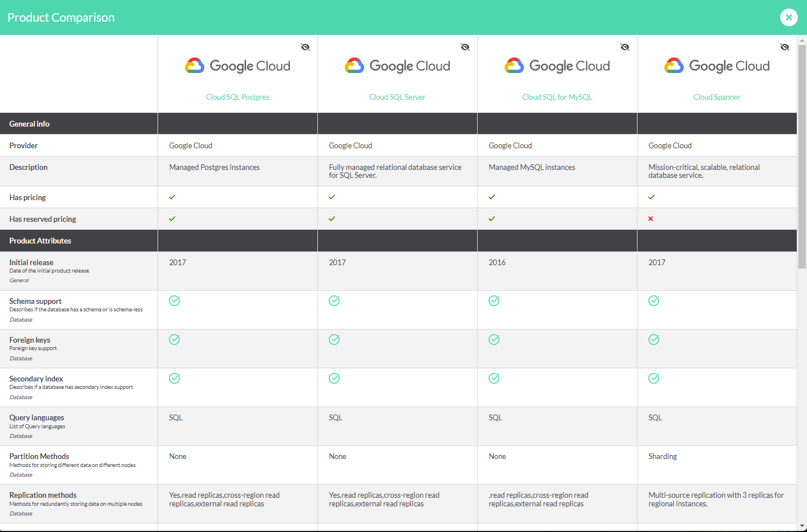Click the scrollbar up arrow
807x532 pixels.
click(x=802, y=40)
